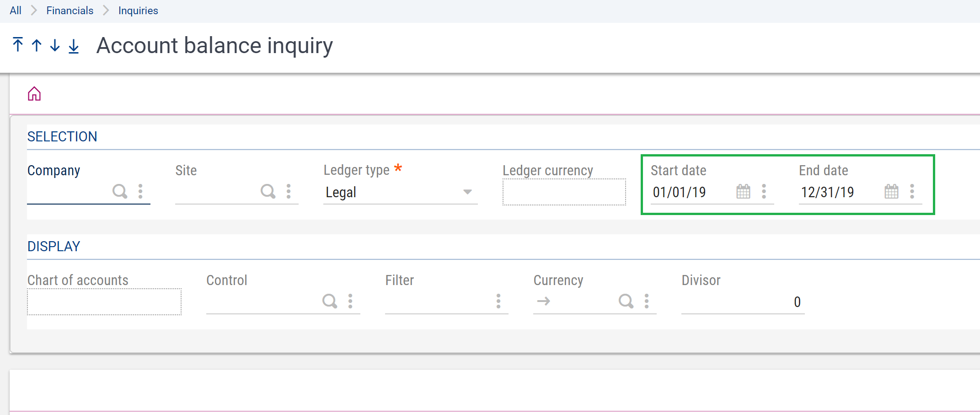
Task: Open the Company field action menu
Action: point(140,192)
